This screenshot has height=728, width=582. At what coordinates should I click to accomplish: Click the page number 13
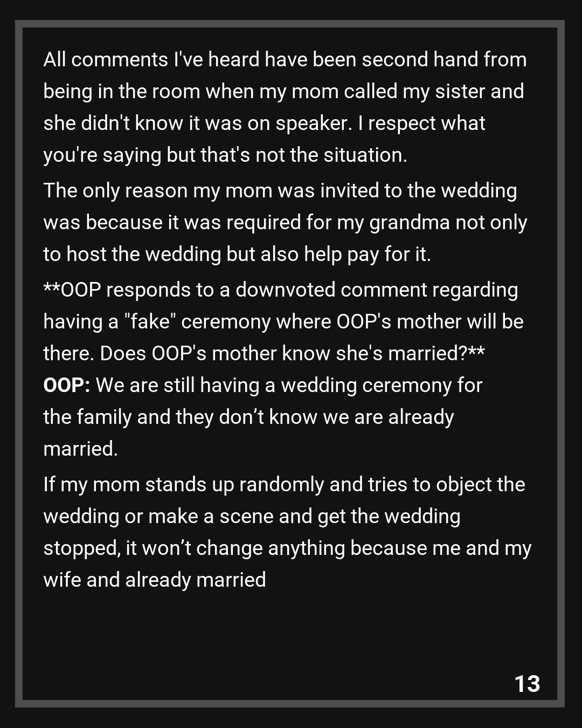(527, 683)
